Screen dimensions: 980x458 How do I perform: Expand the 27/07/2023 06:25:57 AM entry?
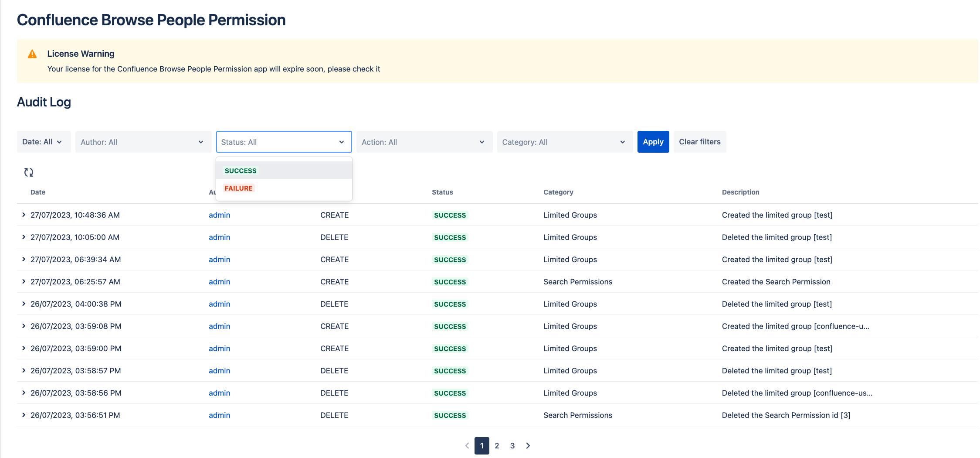click(24, 281)
